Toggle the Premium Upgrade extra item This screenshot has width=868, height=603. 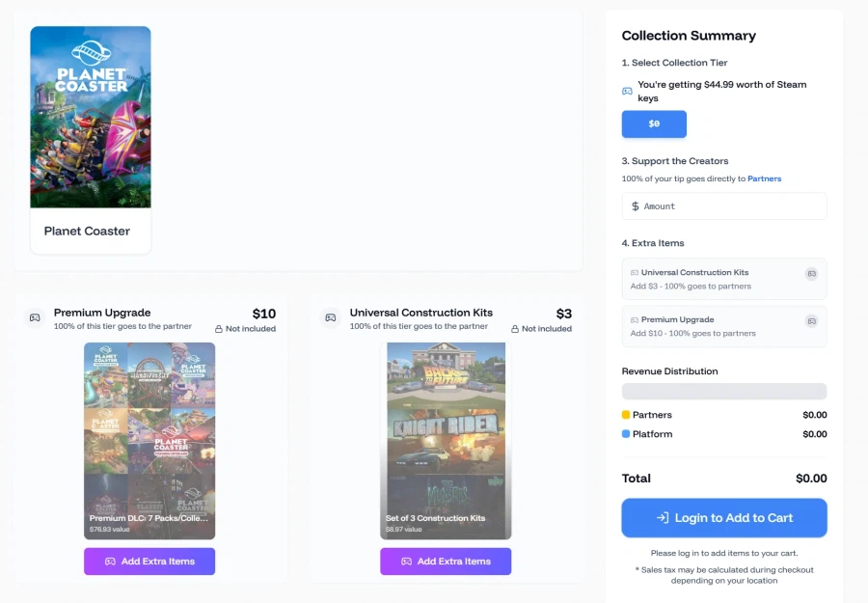click(x=723, y=326)
